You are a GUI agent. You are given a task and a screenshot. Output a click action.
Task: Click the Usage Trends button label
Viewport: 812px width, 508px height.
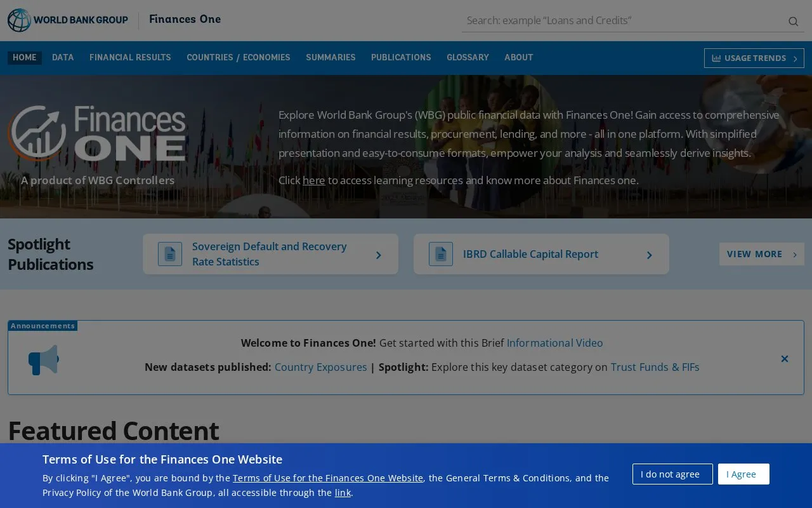(x=755, y=58)
